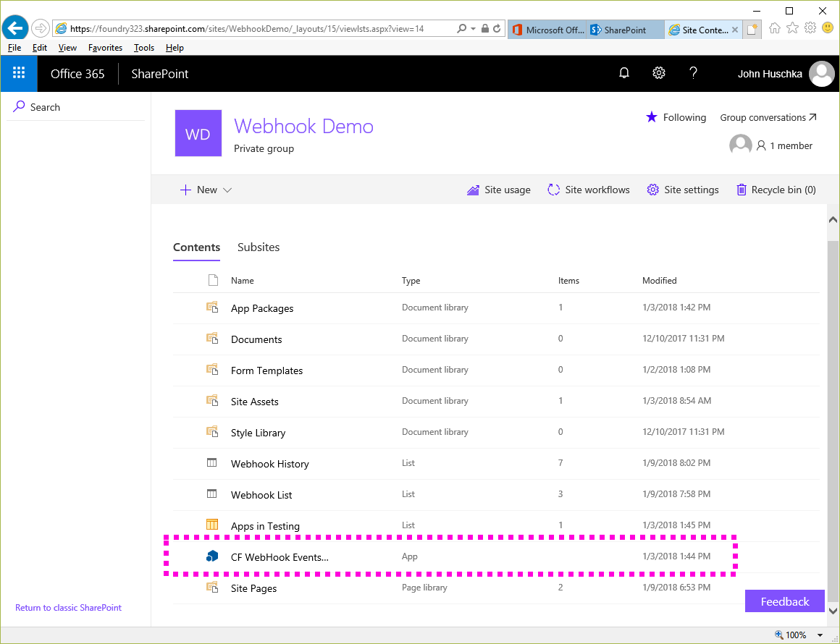Screen dimensions: 840x644
Task: Switch to the SharePoint browser tab
Action: point(625,30)
